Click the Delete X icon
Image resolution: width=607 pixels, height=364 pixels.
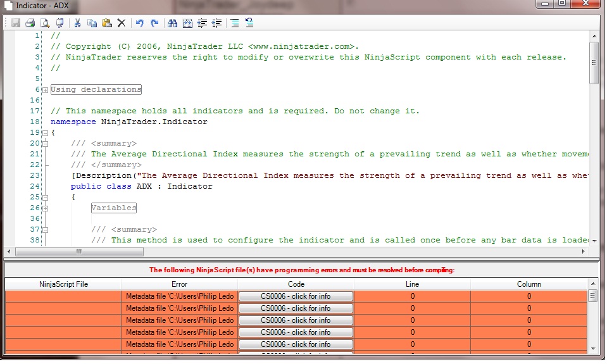pyautogui.click(x=122, y=23)
